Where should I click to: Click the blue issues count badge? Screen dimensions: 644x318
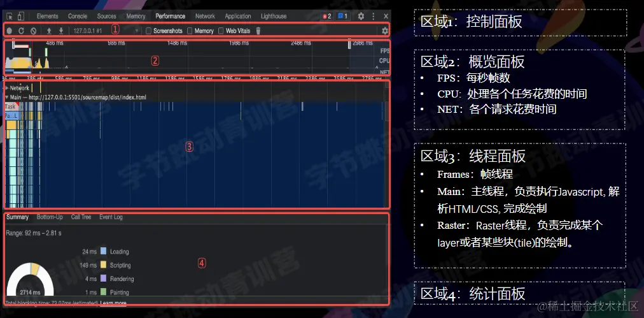(x=342, y=16)
